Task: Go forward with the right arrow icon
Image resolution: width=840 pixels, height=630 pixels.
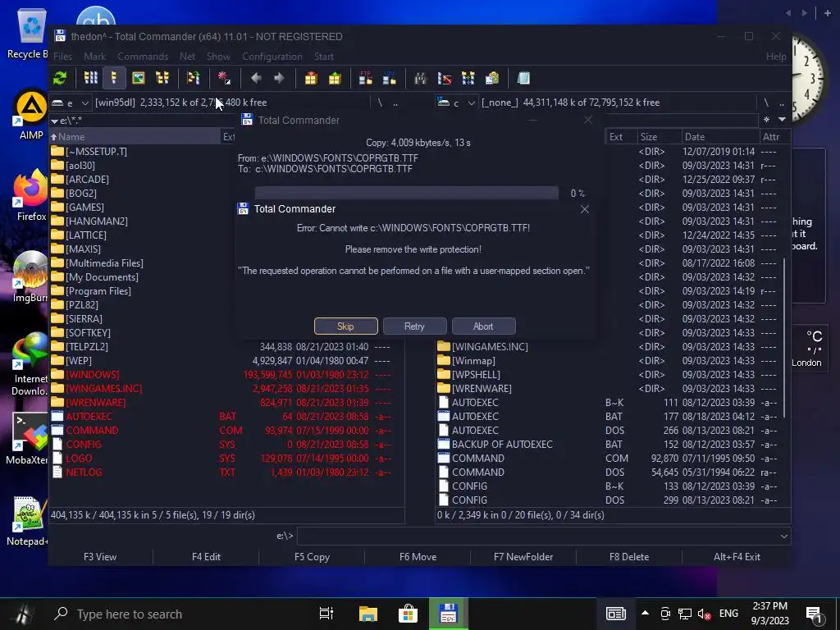Action: click(x=279, y=78)
